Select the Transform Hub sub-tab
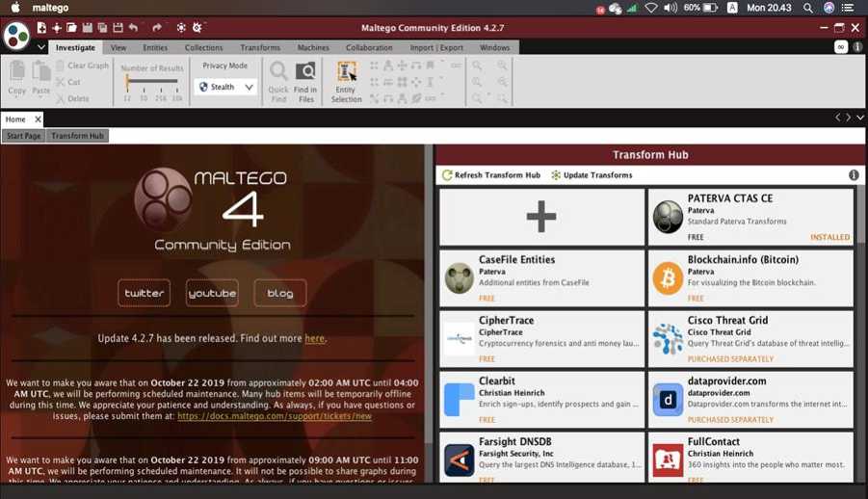Screen dimensions: 868x499 [x=77, y=136]
